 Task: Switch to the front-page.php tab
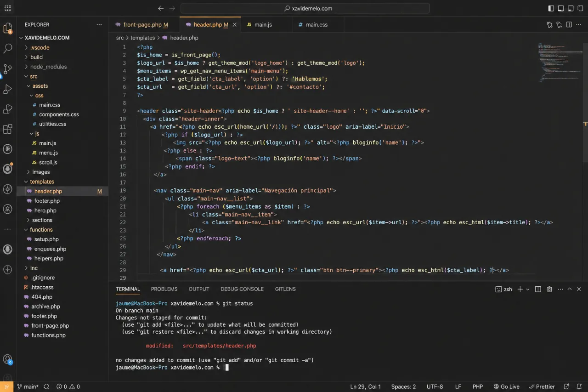144,25
